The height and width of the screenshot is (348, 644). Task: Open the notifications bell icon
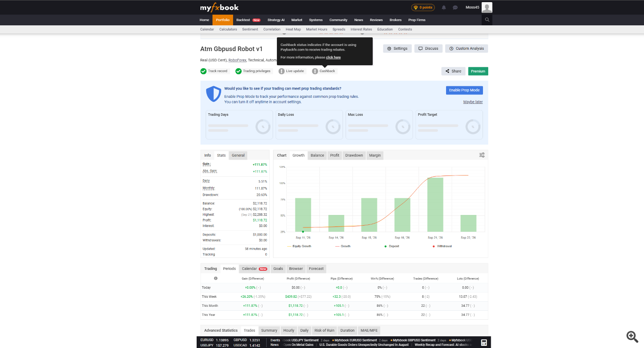coord(444,7)
